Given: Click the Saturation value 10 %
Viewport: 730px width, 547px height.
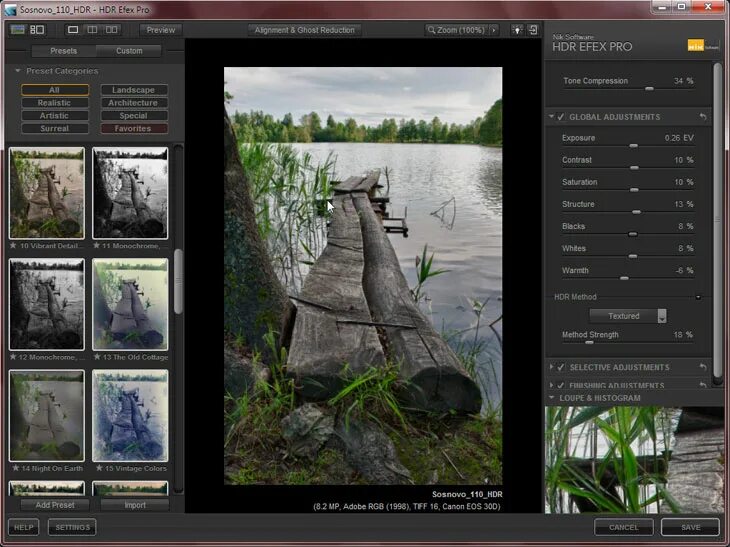Looking at the screenshot, I should pyautogui.click(x=683, y=182).
